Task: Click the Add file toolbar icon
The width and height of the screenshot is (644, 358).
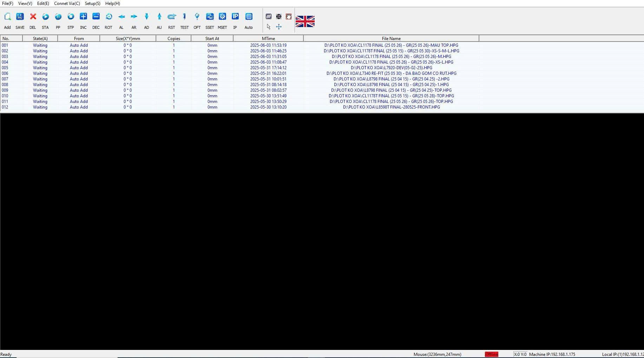Action: click(7, 17)
